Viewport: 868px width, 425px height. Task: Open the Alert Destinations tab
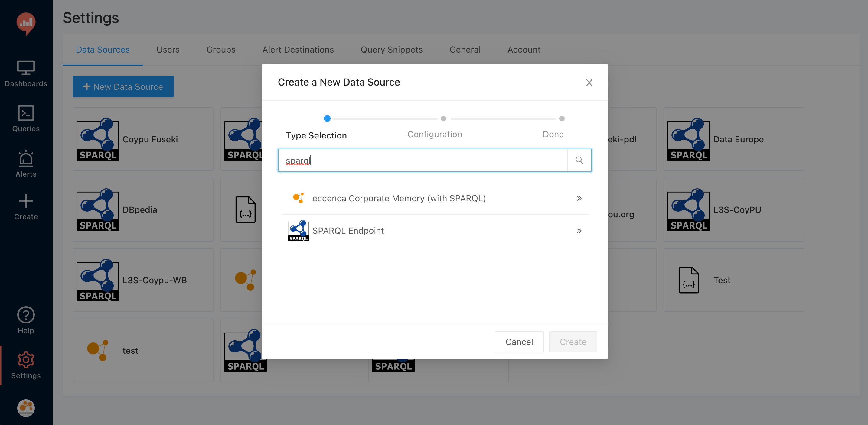pyautogui.click(x=298, y=50)
